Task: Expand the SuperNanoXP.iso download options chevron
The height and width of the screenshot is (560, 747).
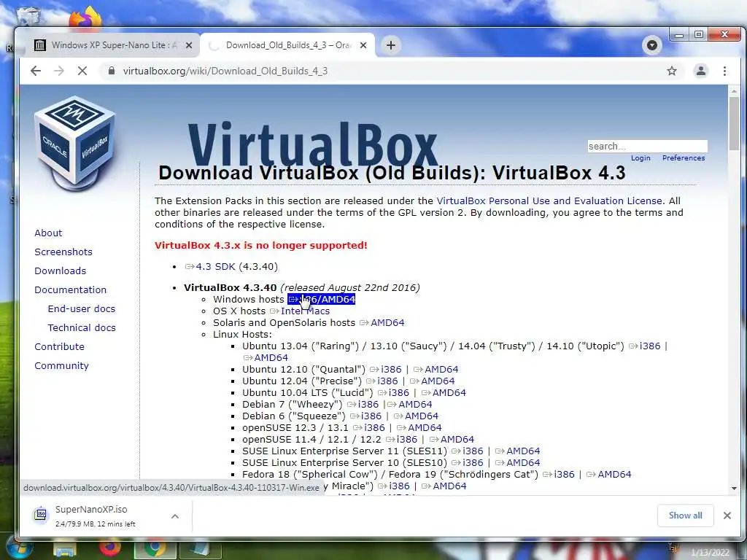Action: [175, 516]
